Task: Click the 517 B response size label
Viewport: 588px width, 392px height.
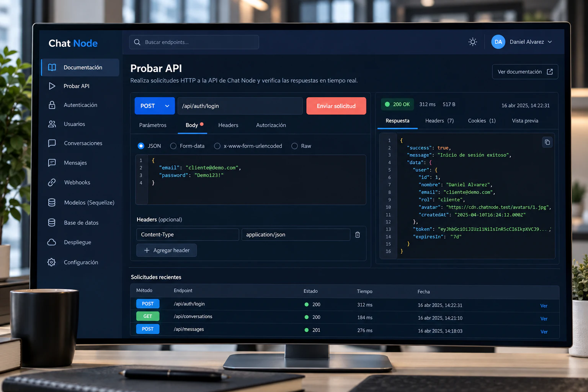Action: click(449, 104)
